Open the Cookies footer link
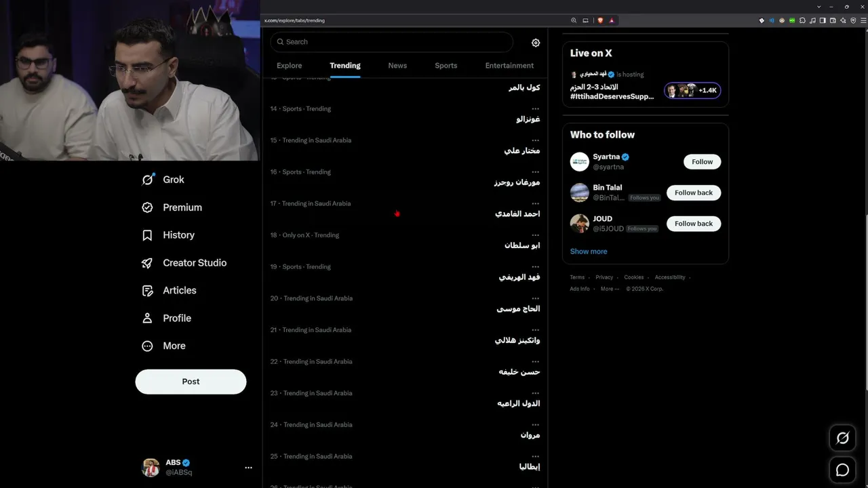The width and height of the screenshot is (868, 488). pyautogui.click(x=634, y=277)
